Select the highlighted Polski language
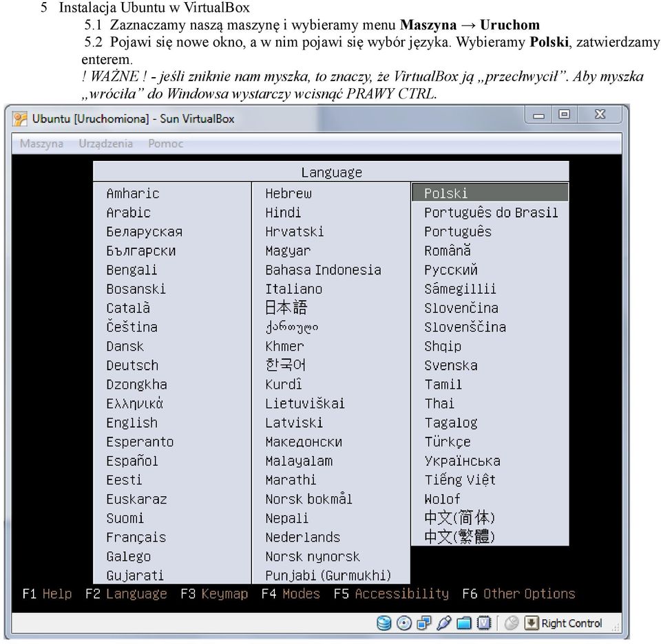Viewport: 661px width, 644px height. (x=490, y=193)
